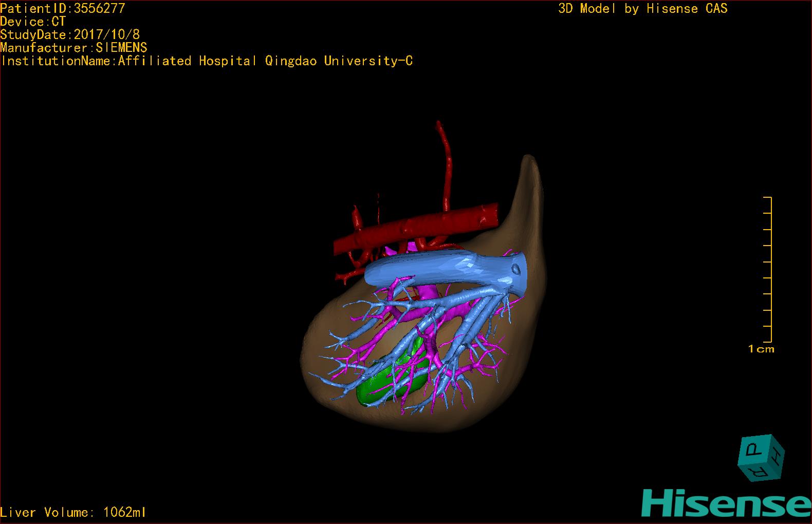Image resolution: width=812 pixels, height=524 pixels.
Task: Click the PatientID:3556277 text
Action: click(63, 8)
